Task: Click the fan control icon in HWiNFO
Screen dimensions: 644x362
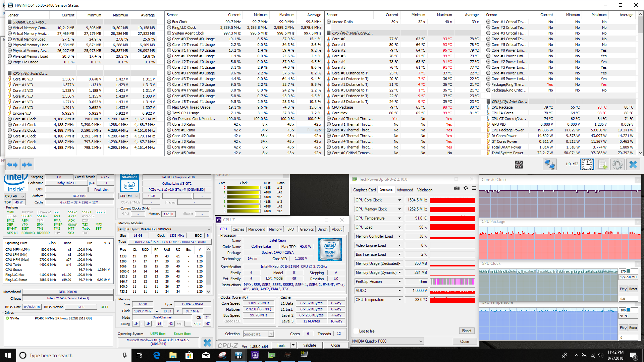Action: pos(519,165)
